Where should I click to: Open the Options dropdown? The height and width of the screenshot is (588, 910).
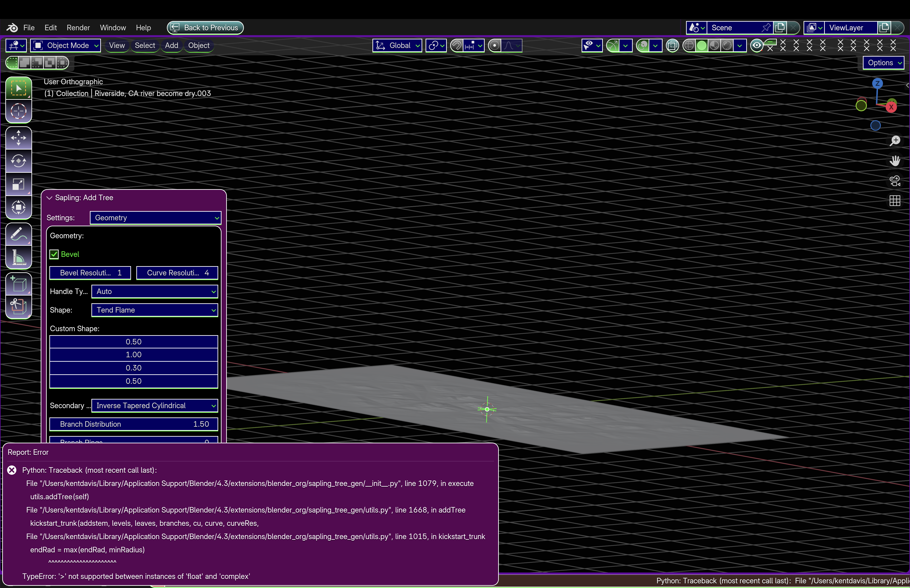[884, 63]
